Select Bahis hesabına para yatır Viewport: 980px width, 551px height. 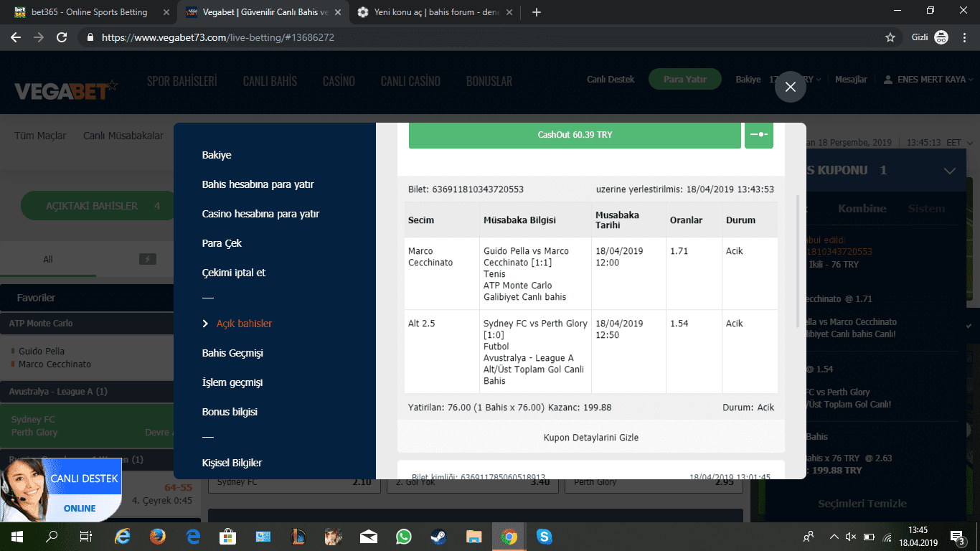click(258, 184)
